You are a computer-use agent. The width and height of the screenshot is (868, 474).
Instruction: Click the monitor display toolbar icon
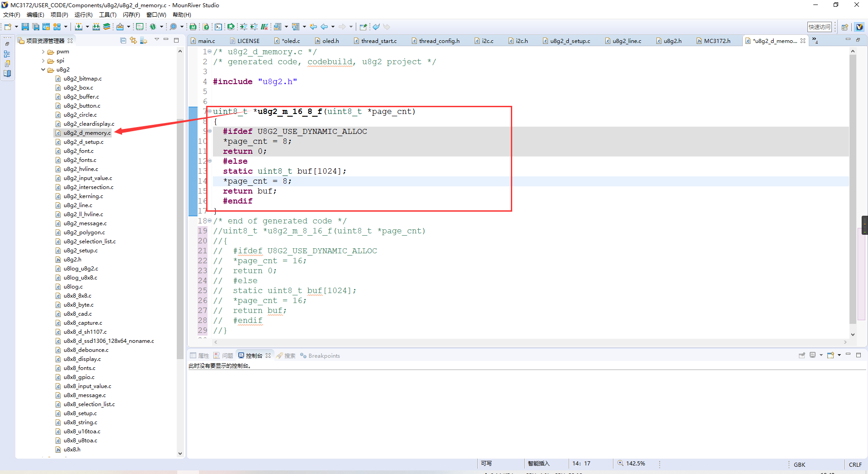point(140,27)
